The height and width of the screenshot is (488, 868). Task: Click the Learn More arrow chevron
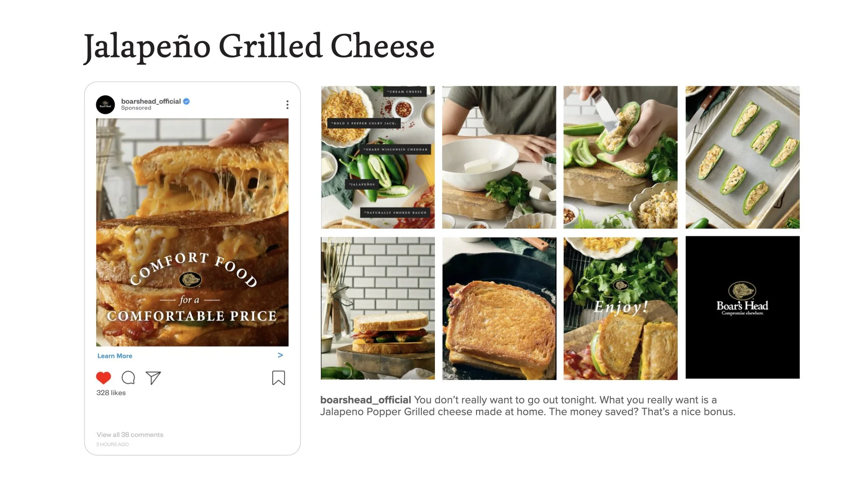(x=280, y=355)
